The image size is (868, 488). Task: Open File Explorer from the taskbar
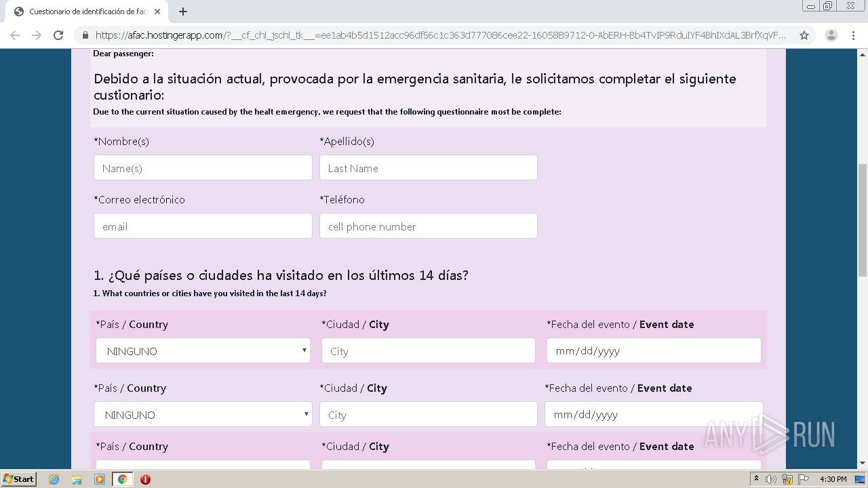point(77,479)
